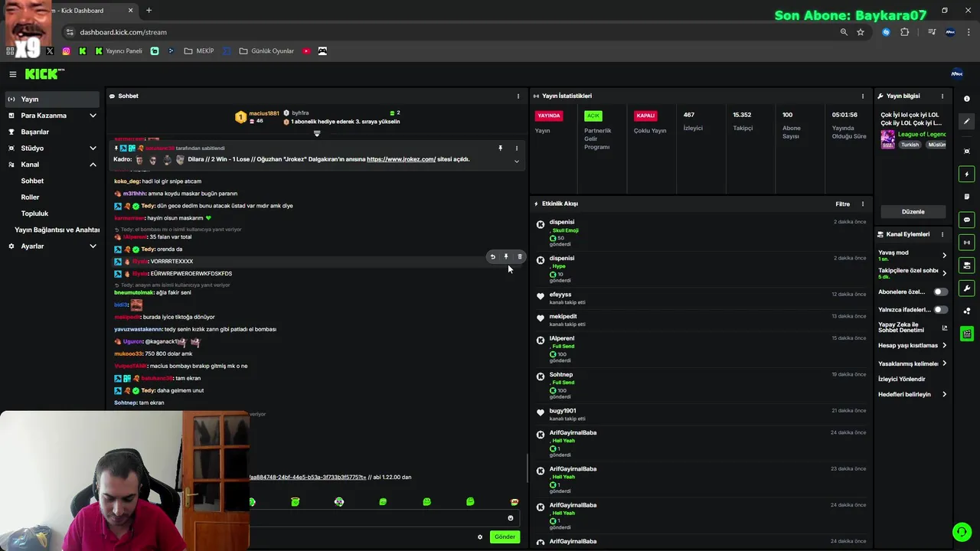This screenshot has width=980, height=551.
Task: Bookmark this page with the star icon
Action: (861, 32)
